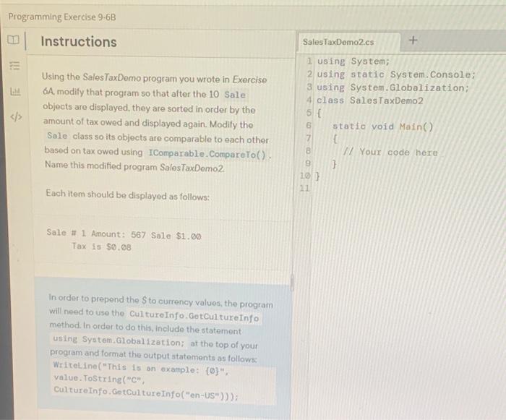Click the Instructions heading
506x420 pixels.
[79, 42]
